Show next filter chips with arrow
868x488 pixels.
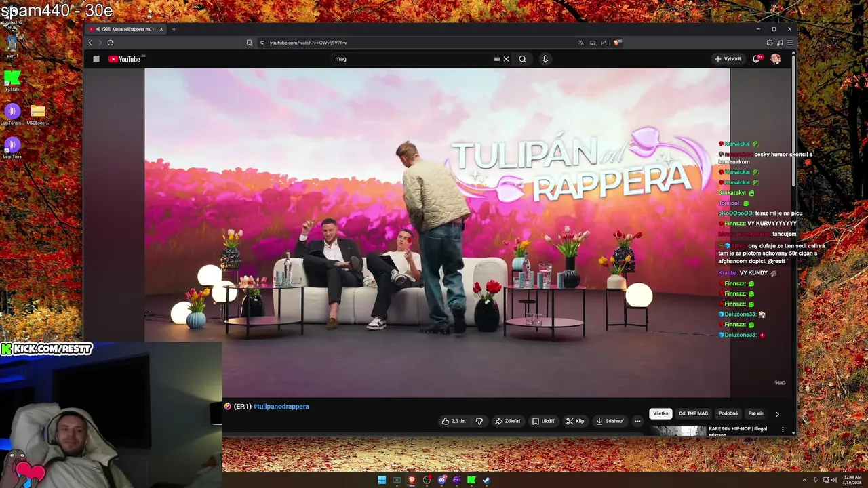tap(777, 414)
